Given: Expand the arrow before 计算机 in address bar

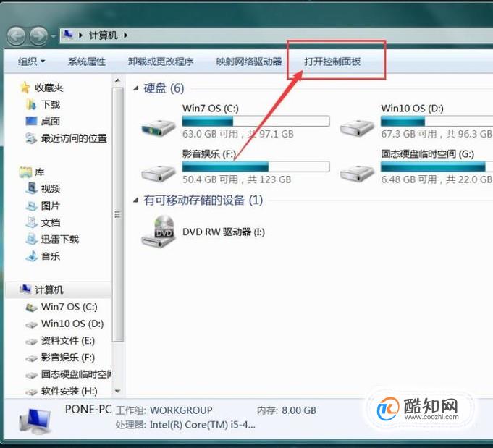Looking at the screenshot, I should tap(81, 35).
